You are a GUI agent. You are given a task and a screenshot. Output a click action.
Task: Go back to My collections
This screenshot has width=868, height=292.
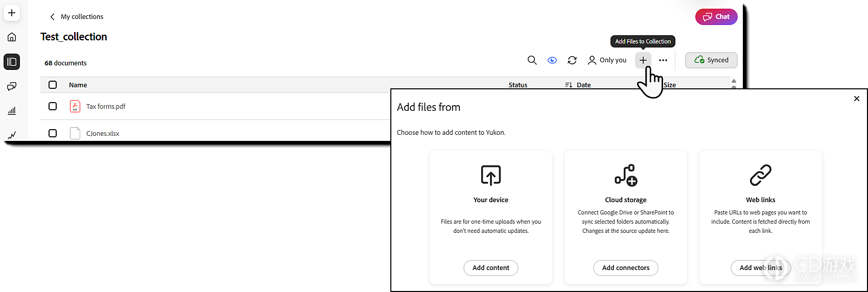click(82, 17)
